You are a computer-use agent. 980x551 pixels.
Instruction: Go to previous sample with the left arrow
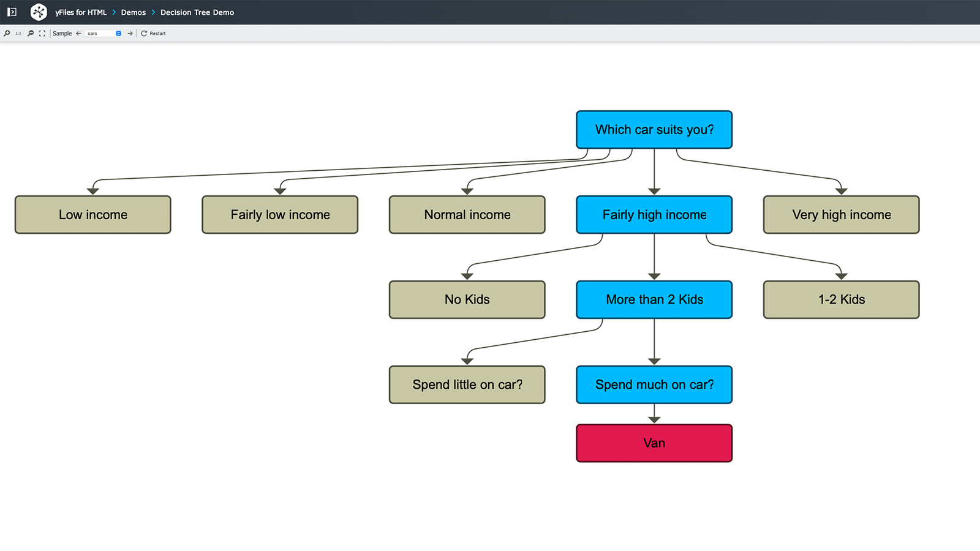click(78, 34)
